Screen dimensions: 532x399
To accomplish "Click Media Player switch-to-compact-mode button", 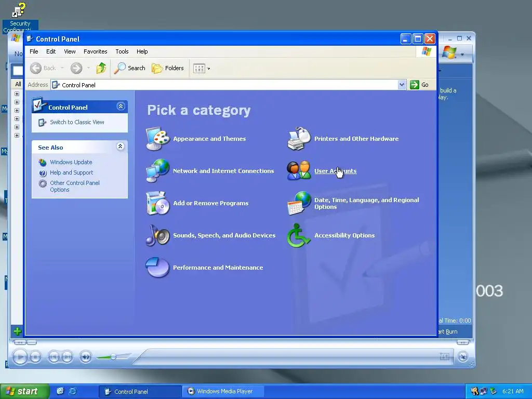I will [463, 356].
